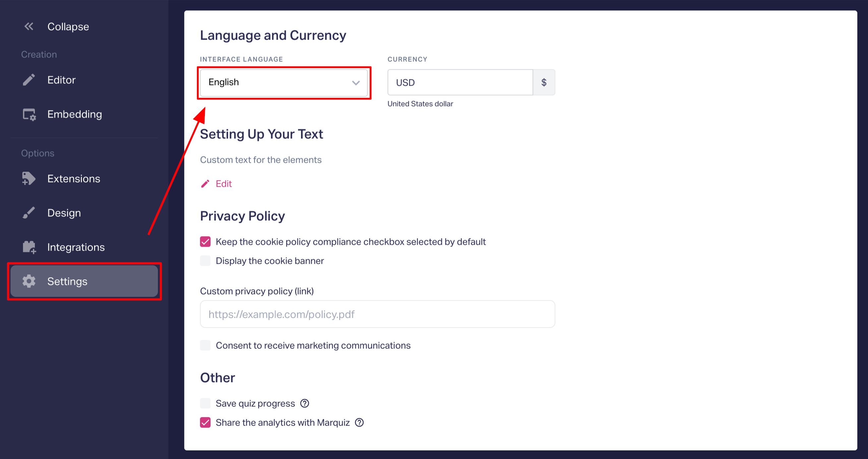Viewport: 868px width, 459px height.
Task: Uncheck the cookie policy compliance default checkbox
Action: [x=205, y=242]
